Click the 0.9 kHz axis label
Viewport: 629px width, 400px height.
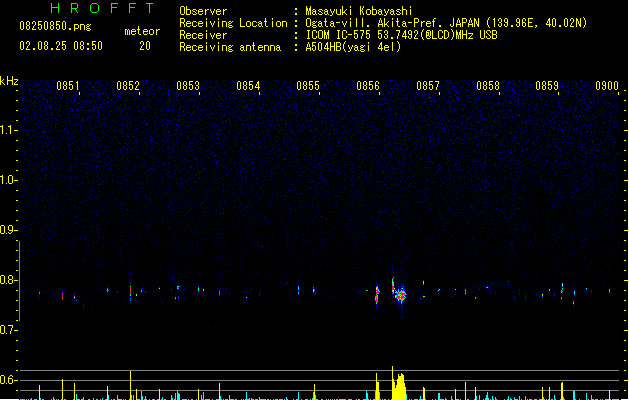(x=9, y=230)
